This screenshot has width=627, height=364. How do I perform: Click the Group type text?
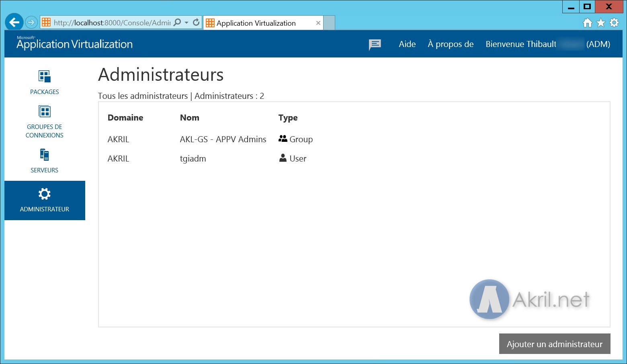301,139
